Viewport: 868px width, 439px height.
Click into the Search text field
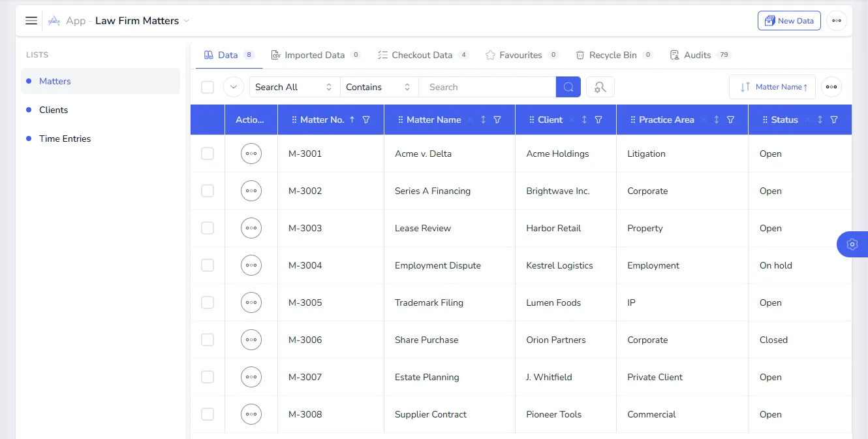coord(487,87)
